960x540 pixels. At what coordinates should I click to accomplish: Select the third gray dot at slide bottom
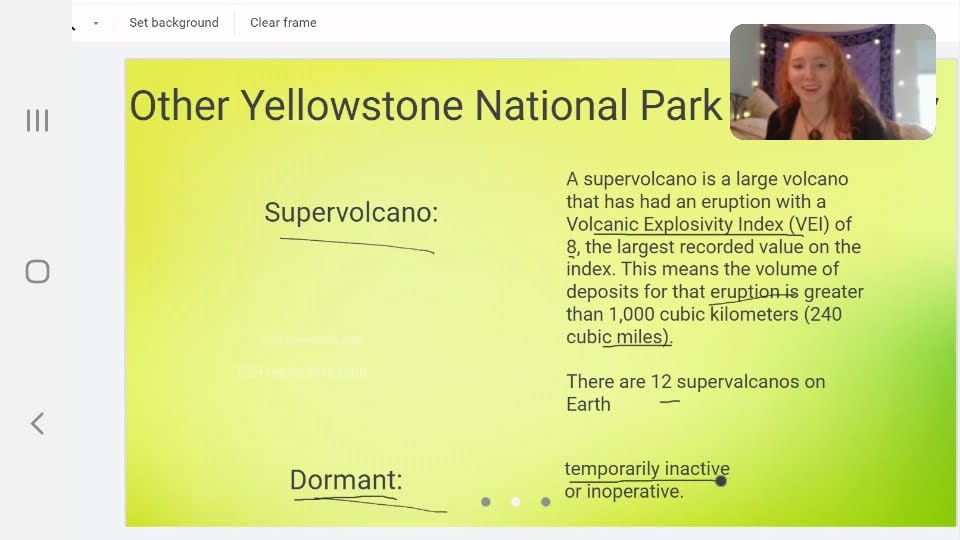[x=546, y=502]
